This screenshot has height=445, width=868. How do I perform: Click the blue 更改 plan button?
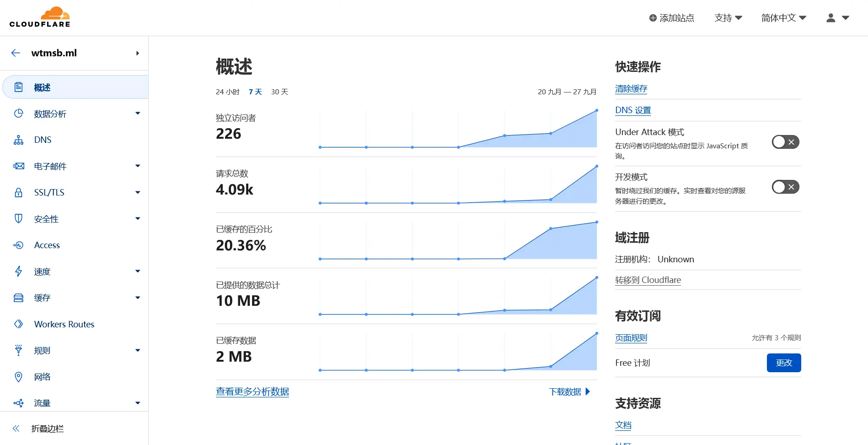784,363
